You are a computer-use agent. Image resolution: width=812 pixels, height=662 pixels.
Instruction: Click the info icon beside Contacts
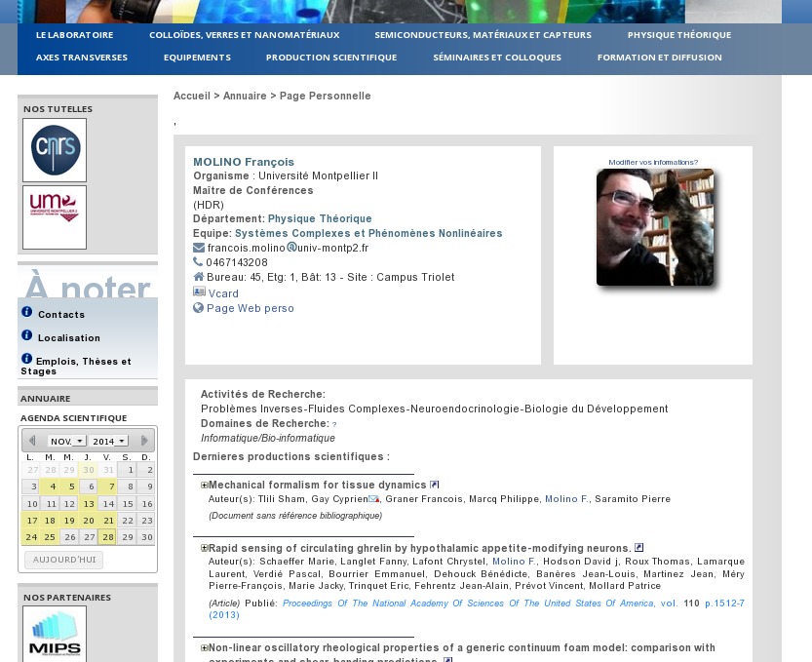(x=27, y=312)
